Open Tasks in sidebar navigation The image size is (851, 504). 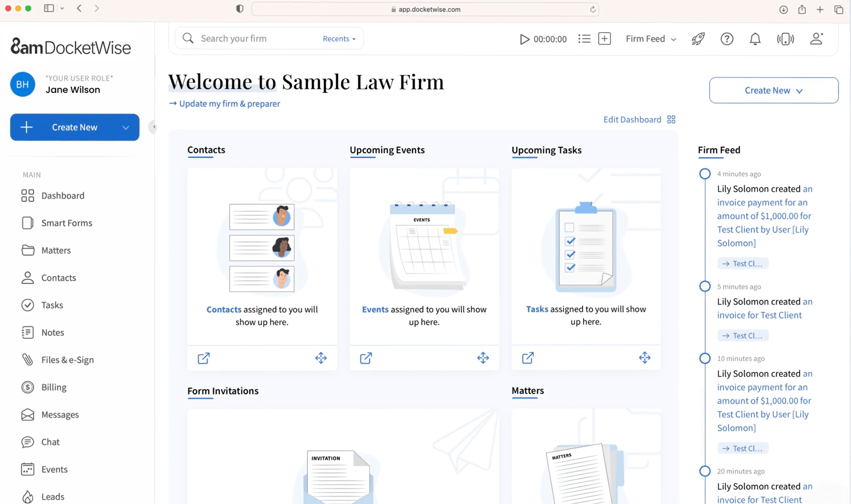[x=42, y=305]
